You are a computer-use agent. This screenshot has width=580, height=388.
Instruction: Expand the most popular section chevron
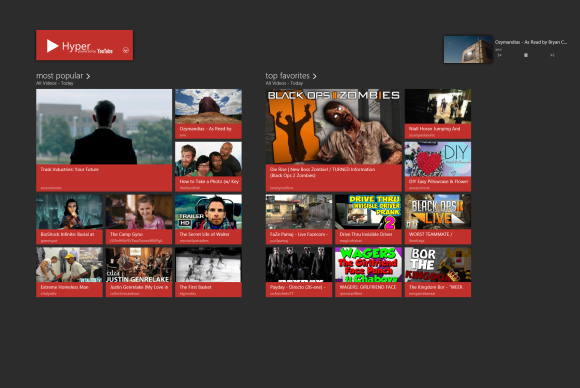coord(88,76)
